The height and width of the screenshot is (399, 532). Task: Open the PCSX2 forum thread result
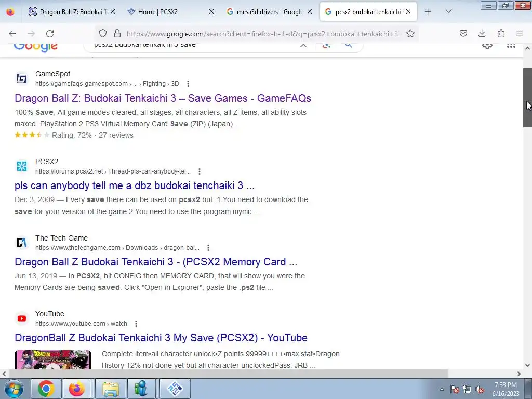click(135, 185)
